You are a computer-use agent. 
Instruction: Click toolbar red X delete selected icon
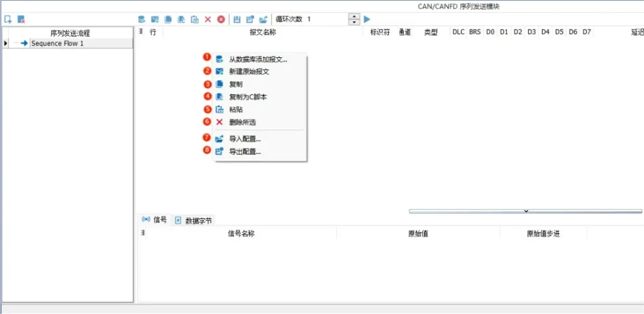208,20
